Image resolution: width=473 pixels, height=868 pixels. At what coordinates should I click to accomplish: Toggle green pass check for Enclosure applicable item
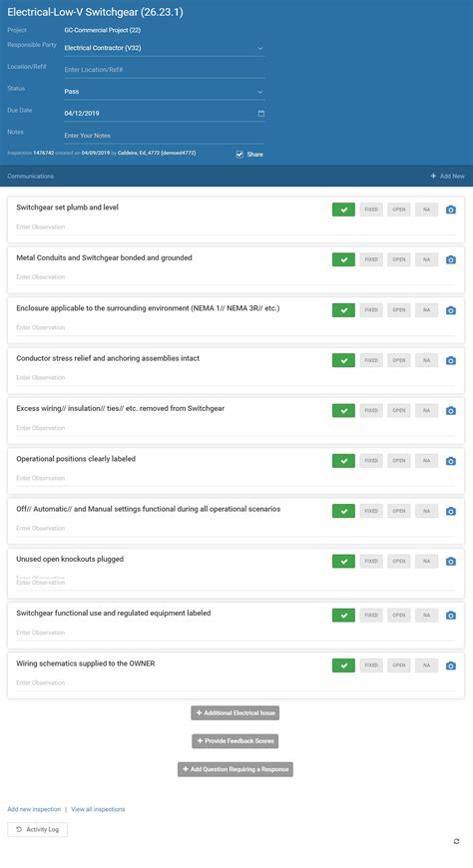(343, 310)
